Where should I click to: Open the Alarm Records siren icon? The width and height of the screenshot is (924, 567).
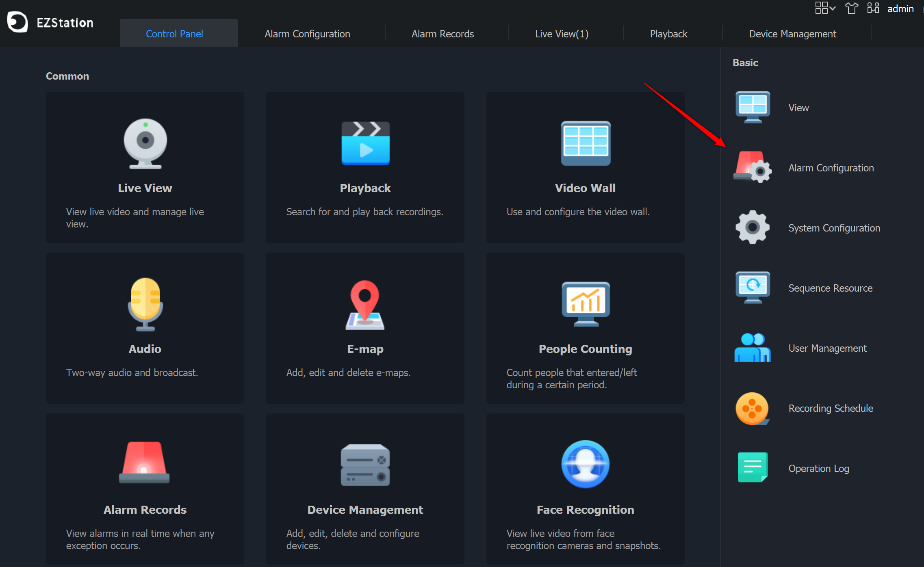[144, 462]
